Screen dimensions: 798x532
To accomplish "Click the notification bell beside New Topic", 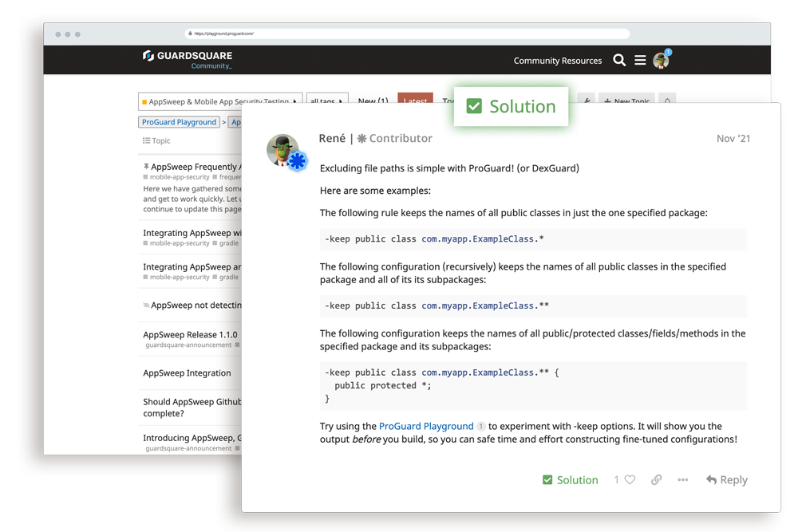I will tap(667, 100).
